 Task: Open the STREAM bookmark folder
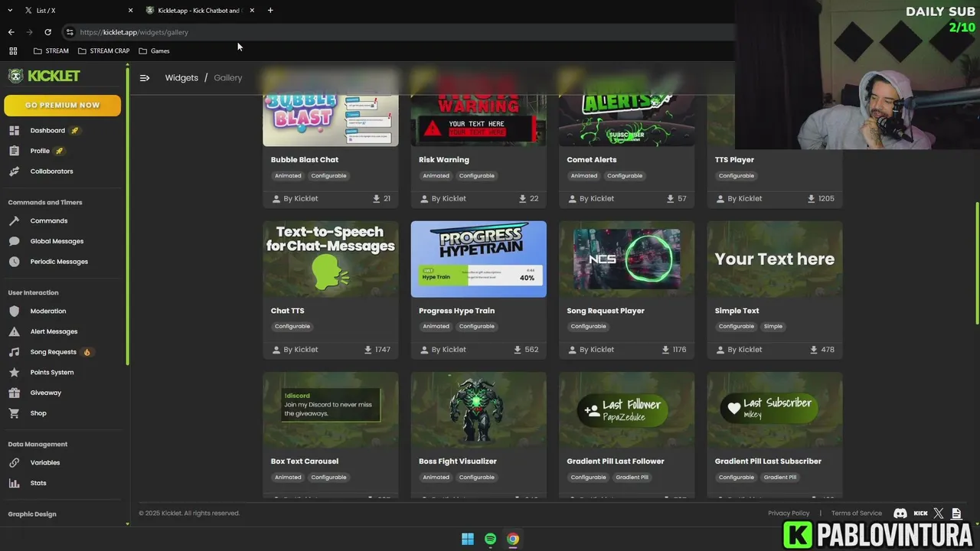pyautogui.click(x=51, y=51)
